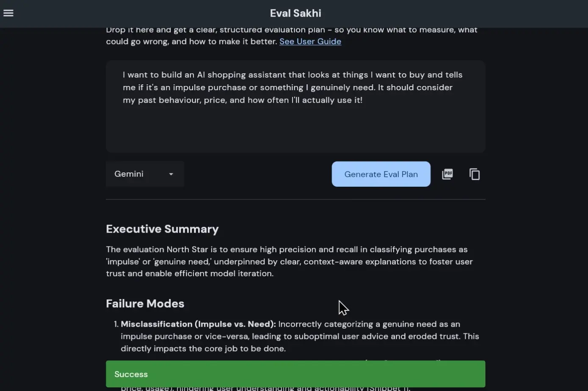Image resolution: width=588 pixels, height=391 pixels.
Task: Open the Gemini model selector
Action: [144, 174]
